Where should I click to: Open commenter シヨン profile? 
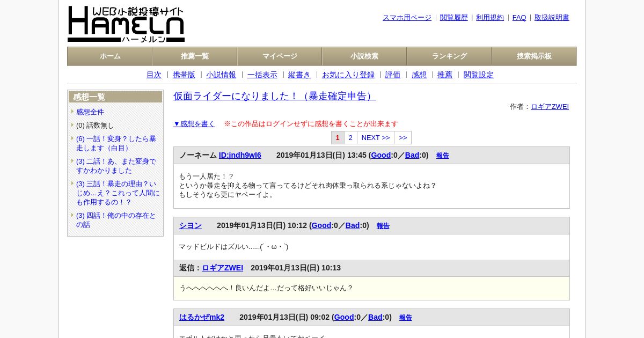[191, 226]
